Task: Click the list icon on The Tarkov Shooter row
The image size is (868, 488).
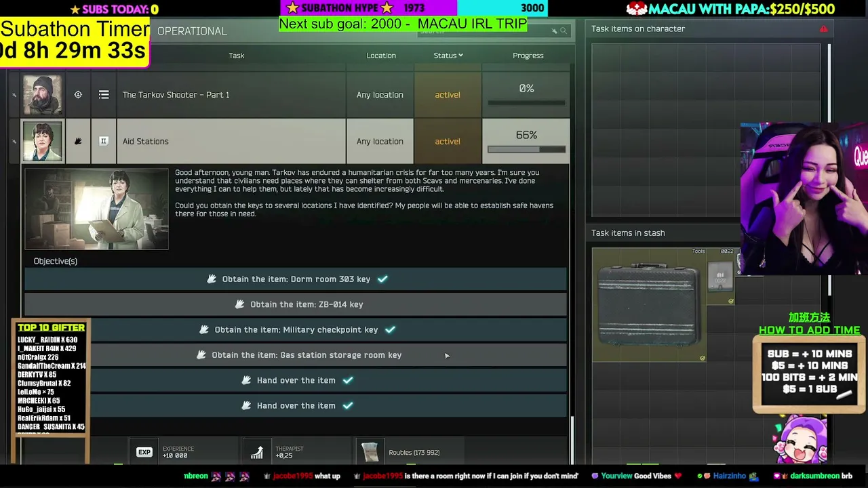Action: point(104,95)
